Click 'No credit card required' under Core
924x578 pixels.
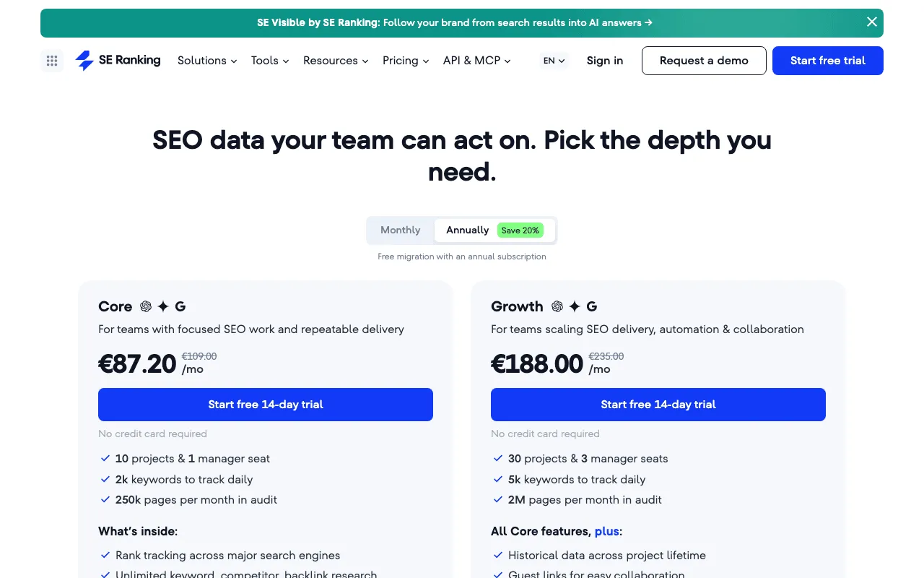pos(152,433)
